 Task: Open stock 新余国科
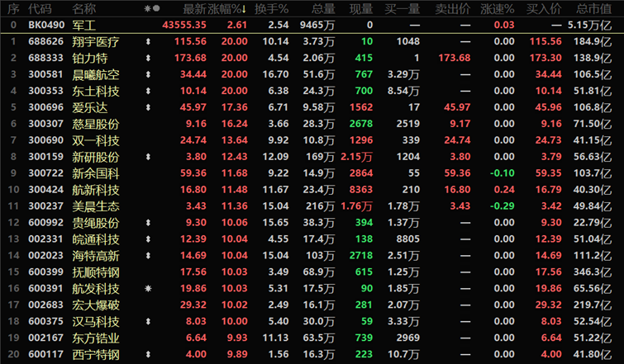[96, 173]
